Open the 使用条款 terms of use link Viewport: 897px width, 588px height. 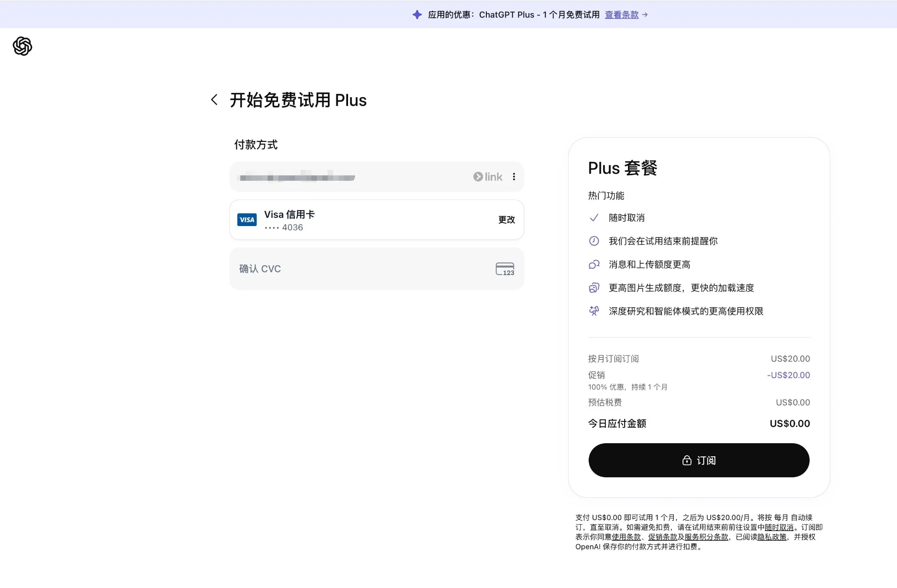pyautogui.click(x=626, y=537)
